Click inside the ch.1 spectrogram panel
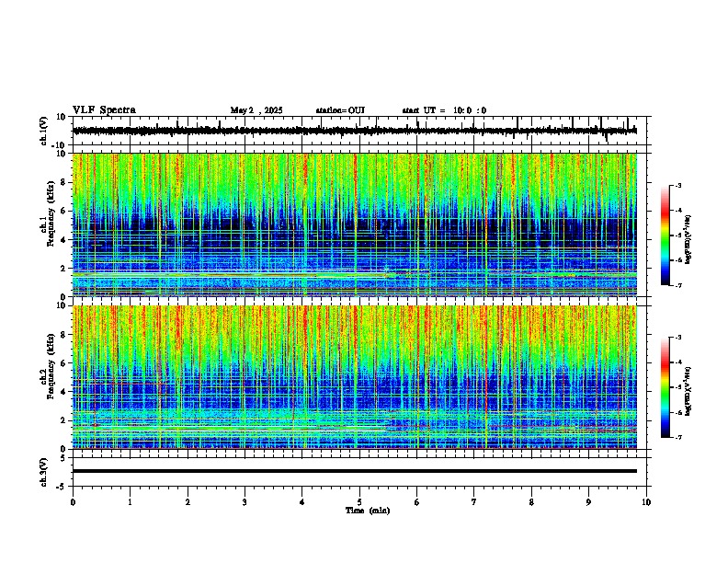The width and height of the screenshot is (728, 563). (x=355, y=224)
